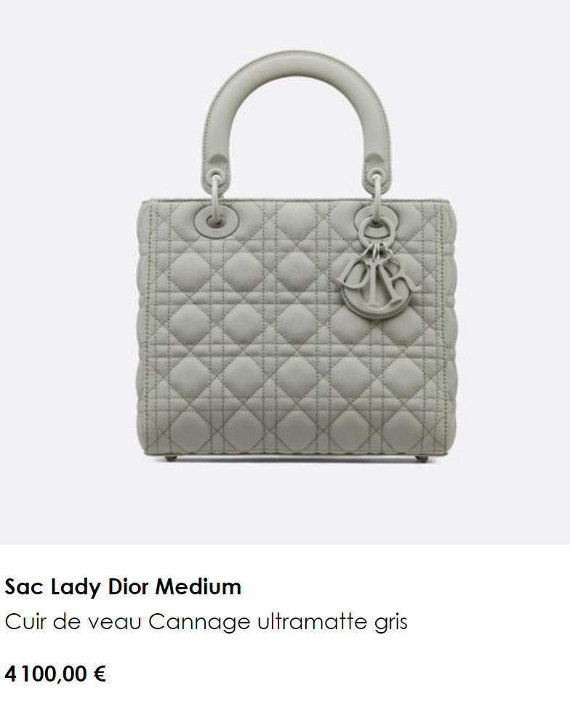The image size is (570, 728).
Task: Open the Lady Dior bag product image
Action: [x=285, y=272]
